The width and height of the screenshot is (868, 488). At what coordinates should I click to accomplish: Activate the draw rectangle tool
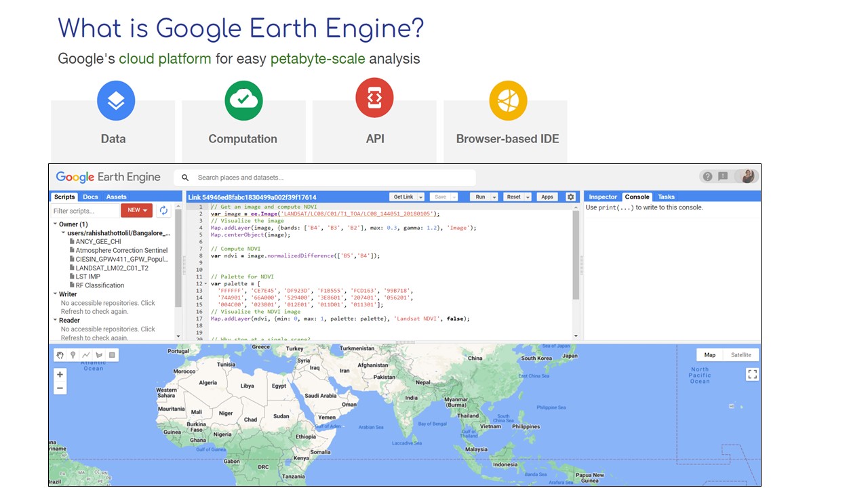[x=112, y=354]
